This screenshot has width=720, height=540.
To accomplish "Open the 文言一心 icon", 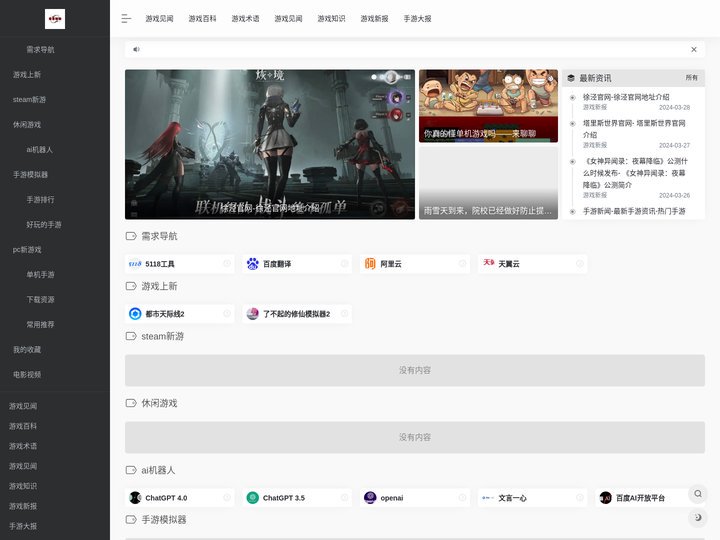I will pyautogui.click(x=488, y=497).
